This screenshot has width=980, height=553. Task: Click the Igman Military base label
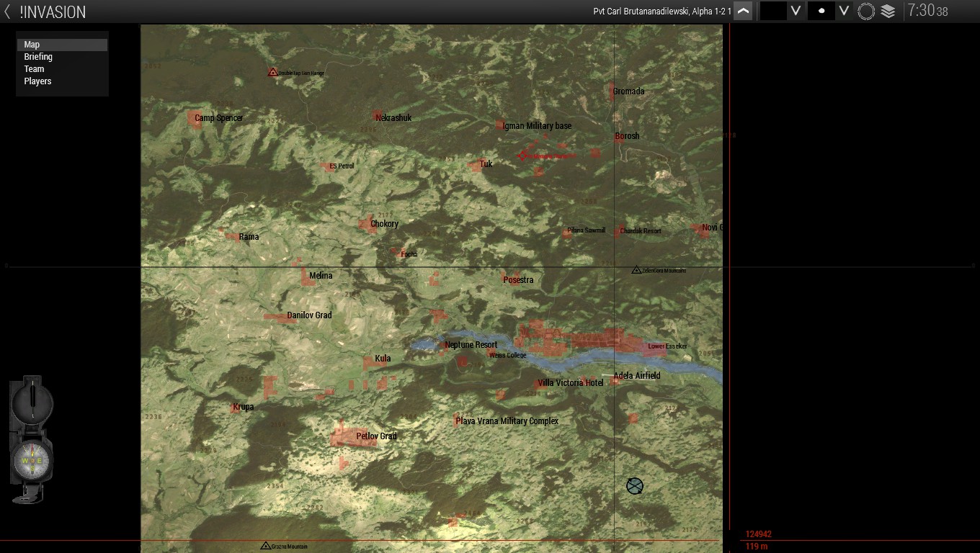click(x=537, y=126)
